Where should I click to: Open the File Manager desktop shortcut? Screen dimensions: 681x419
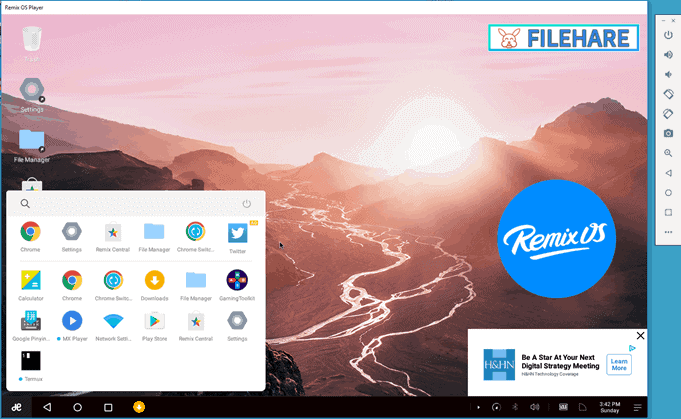click(x=32, y=141)
